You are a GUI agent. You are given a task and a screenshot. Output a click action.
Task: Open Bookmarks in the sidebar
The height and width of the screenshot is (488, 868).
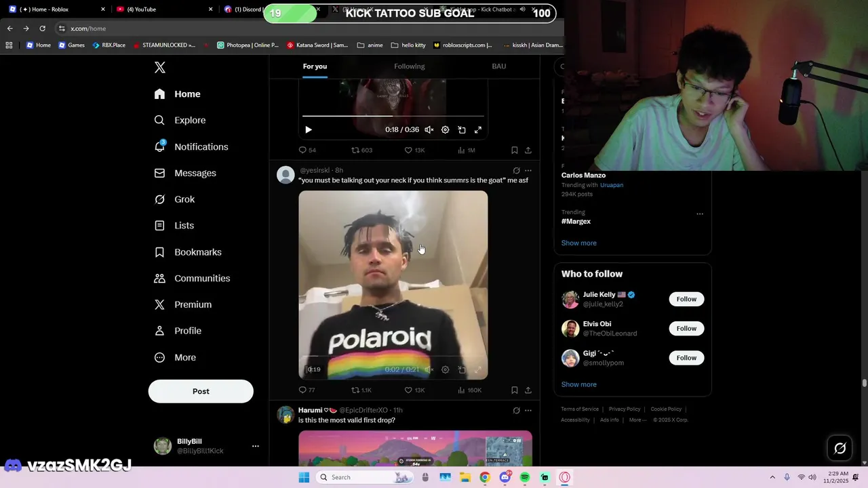coord(188,252)
